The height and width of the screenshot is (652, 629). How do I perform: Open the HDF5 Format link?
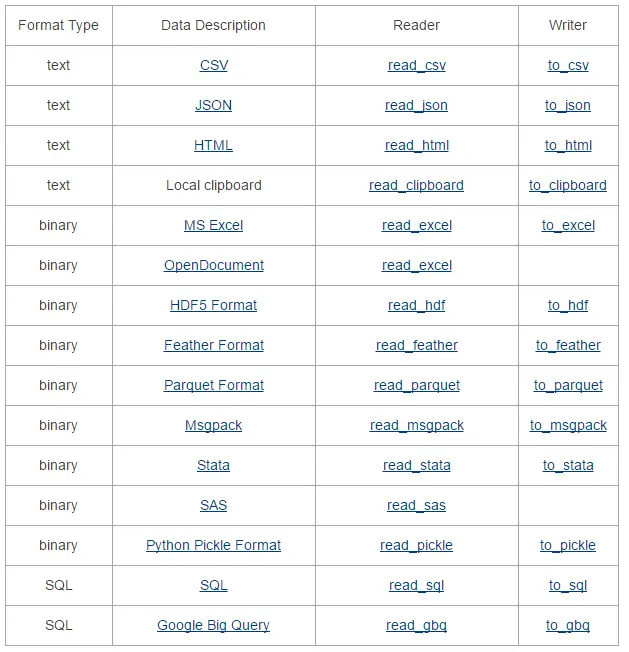(x=213, y=305)
